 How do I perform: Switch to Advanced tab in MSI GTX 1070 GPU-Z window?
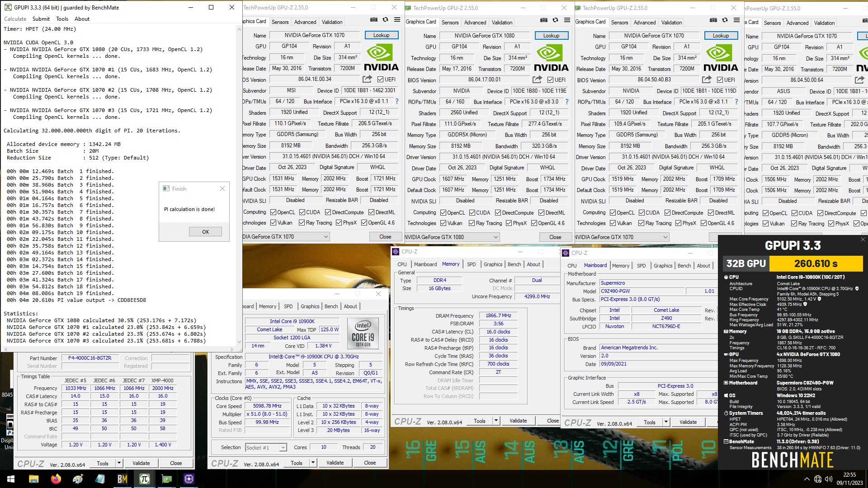click(x=305, y=22)
